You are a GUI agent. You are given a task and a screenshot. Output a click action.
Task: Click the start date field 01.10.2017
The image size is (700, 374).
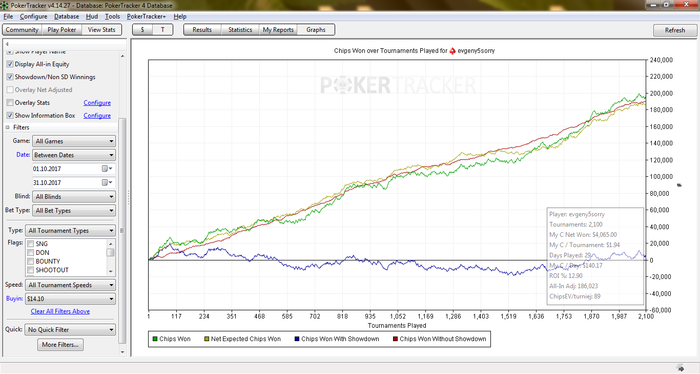66,169
